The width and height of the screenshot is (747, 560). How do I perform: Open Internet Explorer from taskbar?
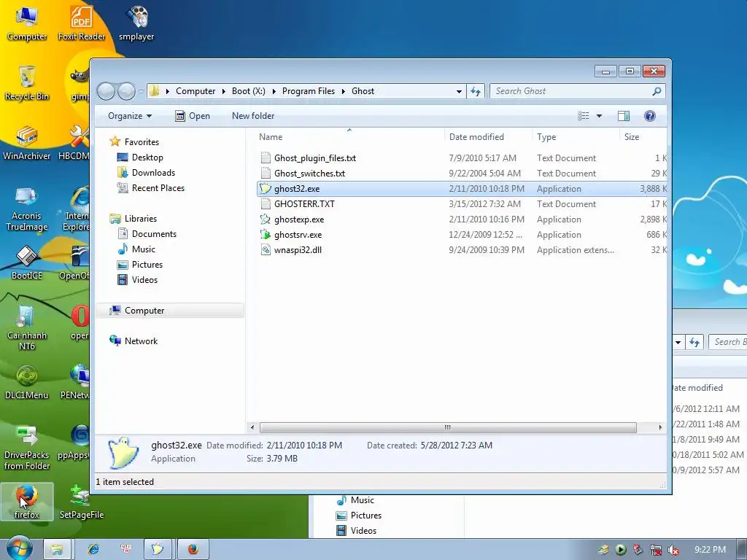(93, 549)
